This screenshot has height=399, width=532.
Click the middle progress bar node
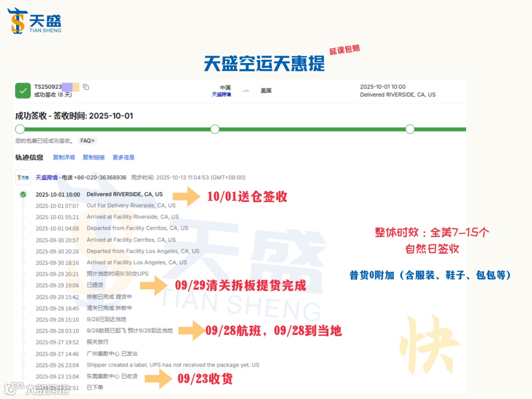tap(215, 129)
